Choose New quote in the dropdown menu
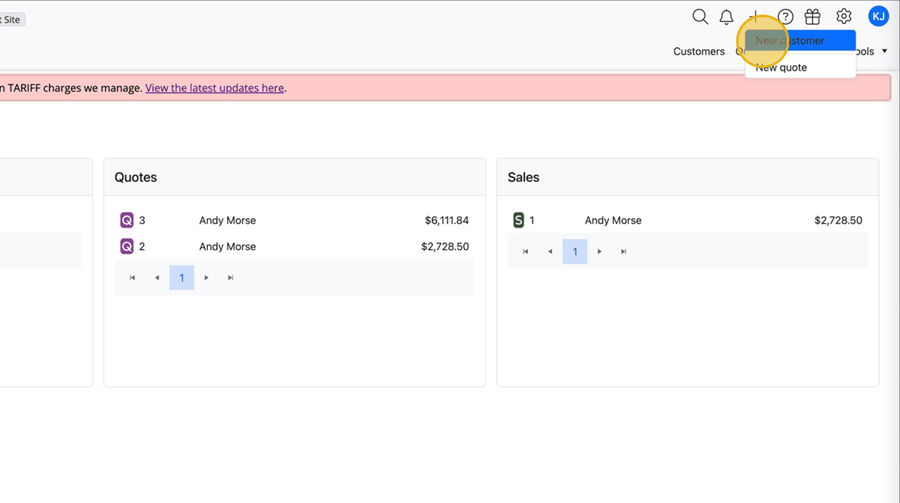 click(781, 68)
